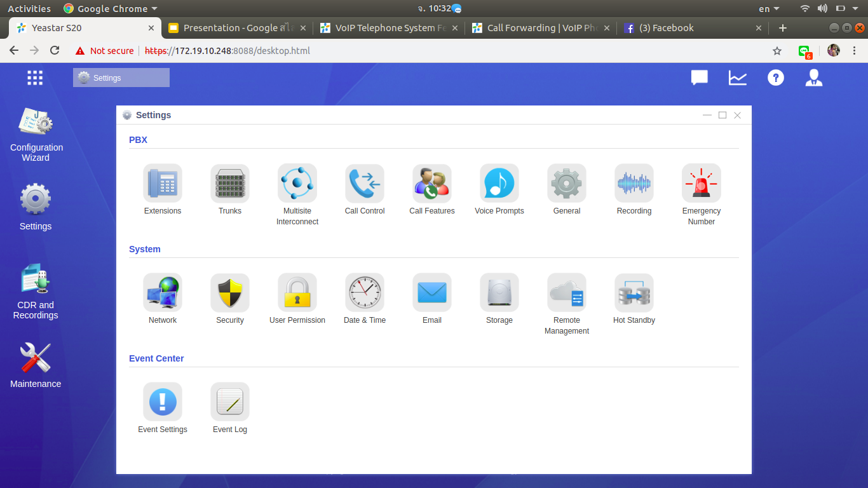Select the Yeastar S20 browser tab
The image size is (868, 488).
point(85,28)
